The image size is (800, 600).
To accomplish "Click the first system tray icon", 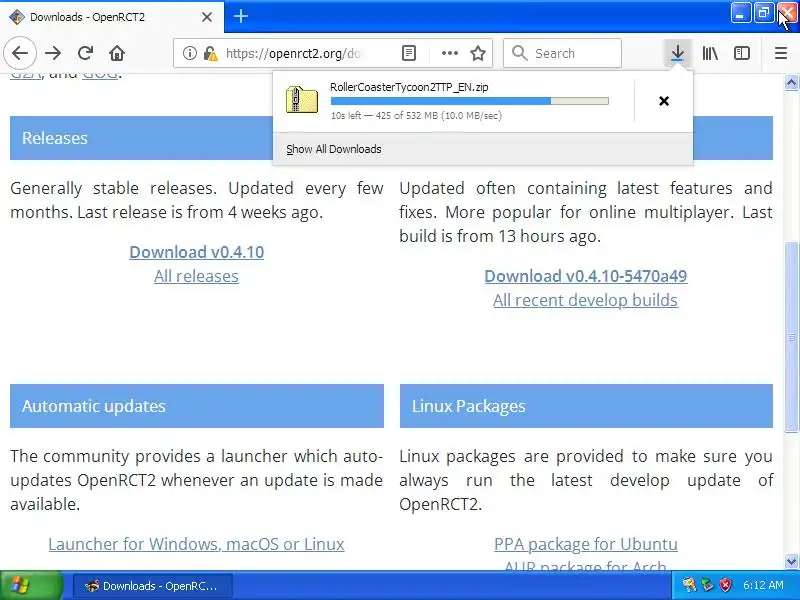I will click(x=689, y=585).
